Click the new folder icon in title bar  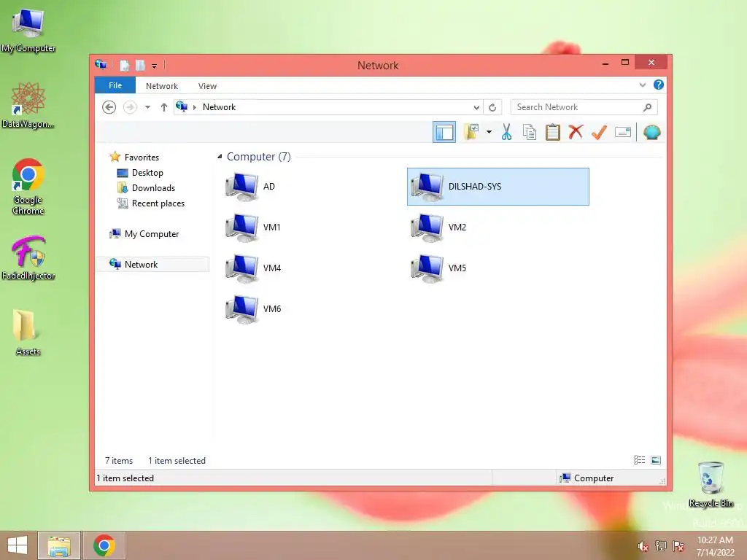click(x=140, y=65)
